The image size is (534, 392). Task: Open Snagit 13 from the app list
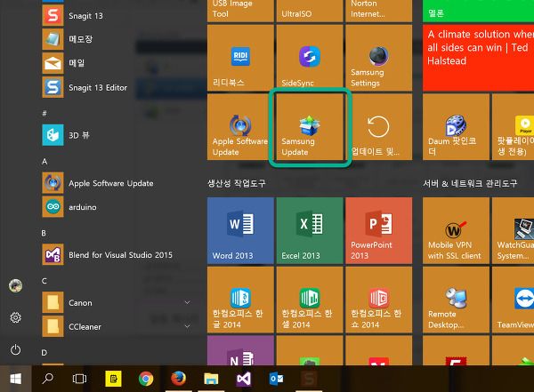pyautogui.click(x=116, y=16)
